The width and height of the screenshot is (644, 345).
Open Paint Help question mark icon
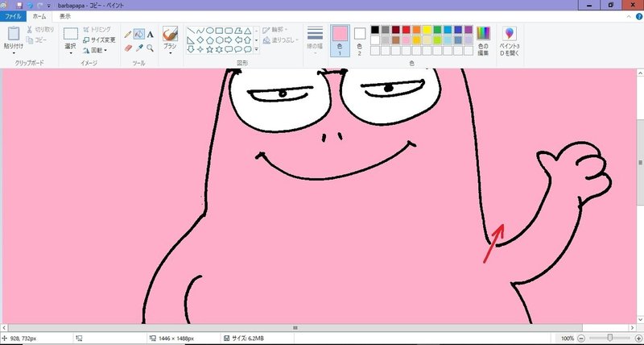[x=638, y=16]
